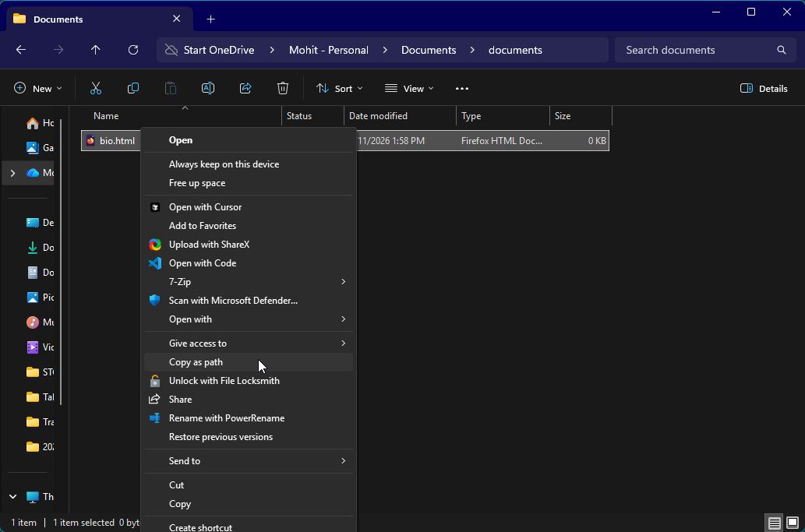
Task: Expand the Send to submenu
Action: coord(185,460)
